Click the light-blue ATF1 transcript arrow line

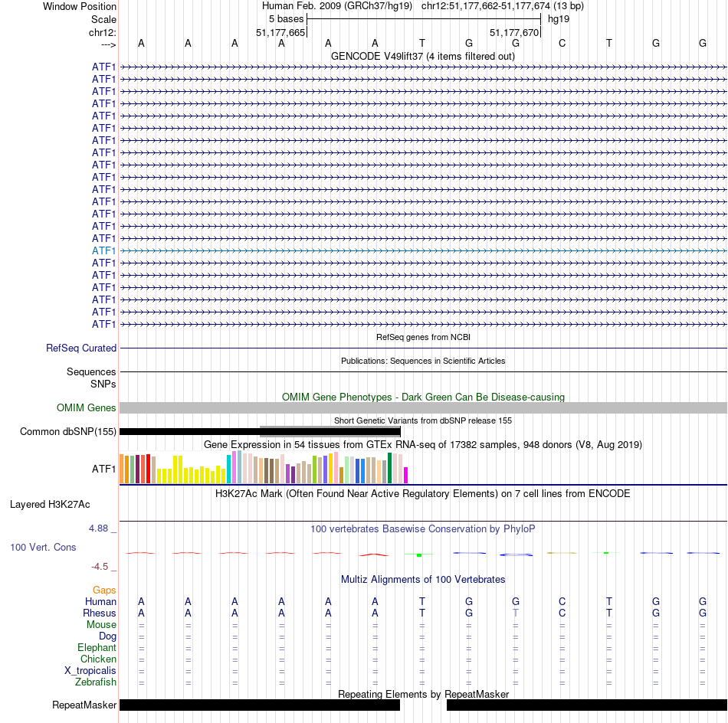[x=424, y=250]
